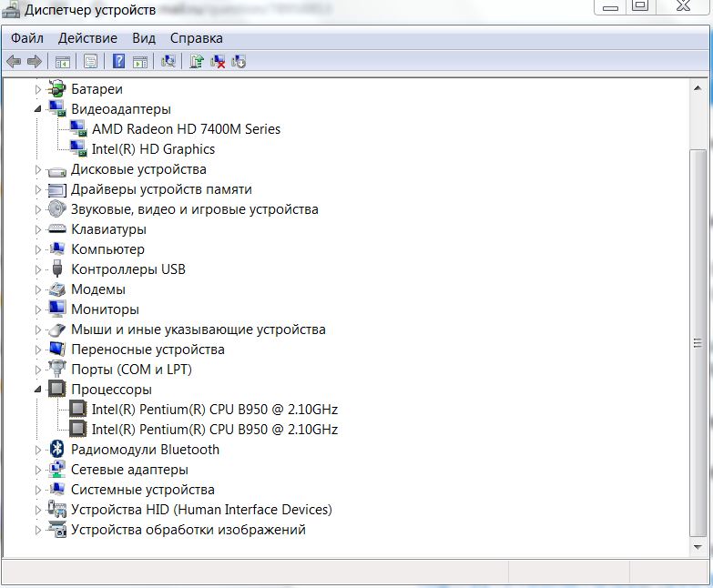Image resolution: width=713 pixels, height=588 pixels.
Task: Click the Модемы phone icon
Action: click(56, 289)
